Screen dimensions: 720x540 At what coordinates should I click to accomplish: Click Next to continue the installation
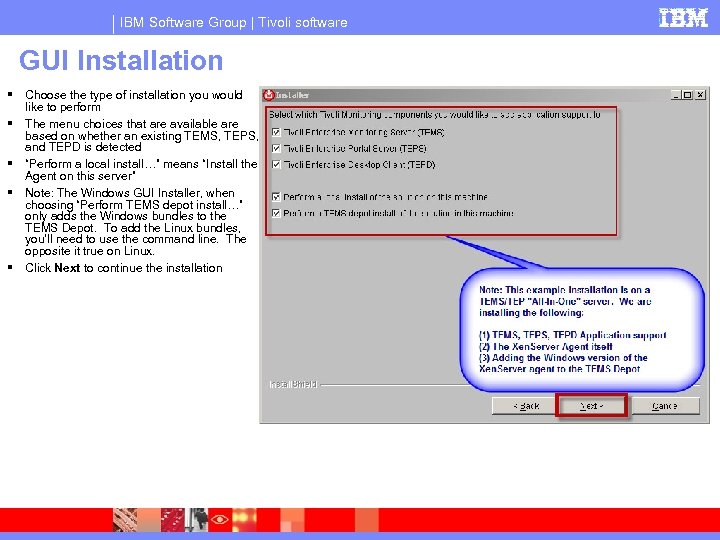coord(591,406)
